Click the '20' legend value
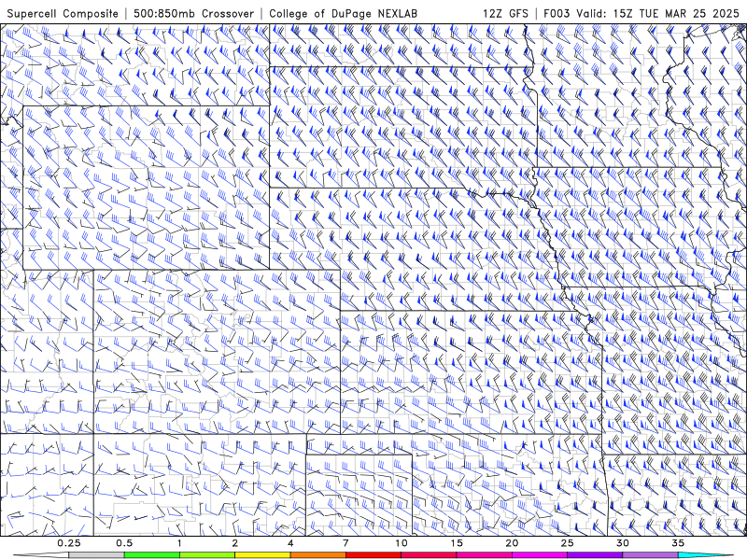The height and width of the screenshot is (560, 747). tap(512, 543)
